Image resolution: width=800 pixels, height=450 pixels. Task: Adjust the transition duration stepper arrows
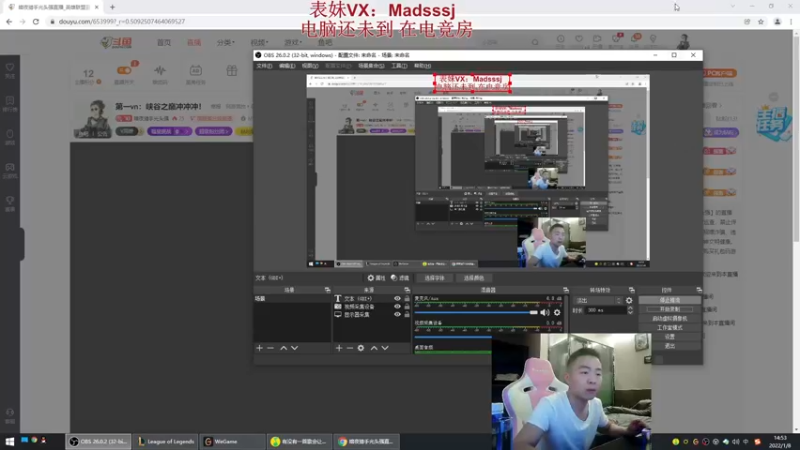(630, 310)
